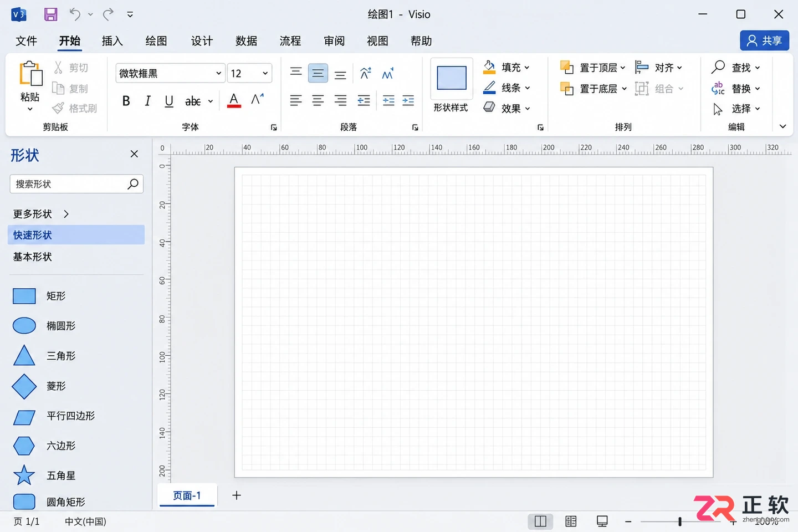Click the Redo arrow icon
The image size is (798, 532).
(x=108, y=14)
